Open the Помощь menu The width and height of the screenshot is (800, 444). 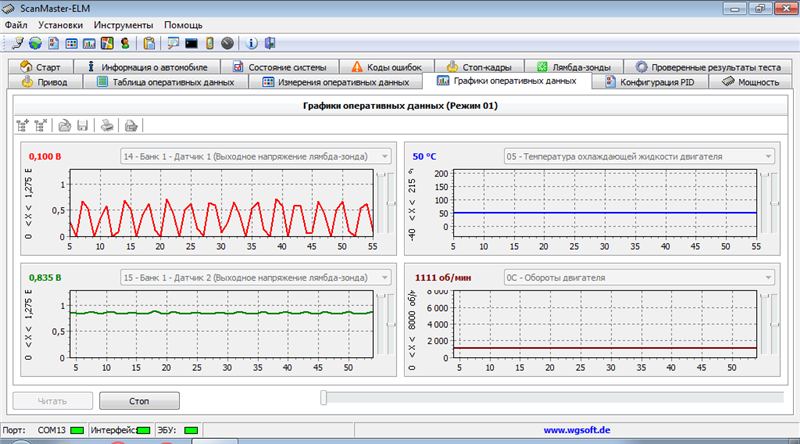pos(183,25)
